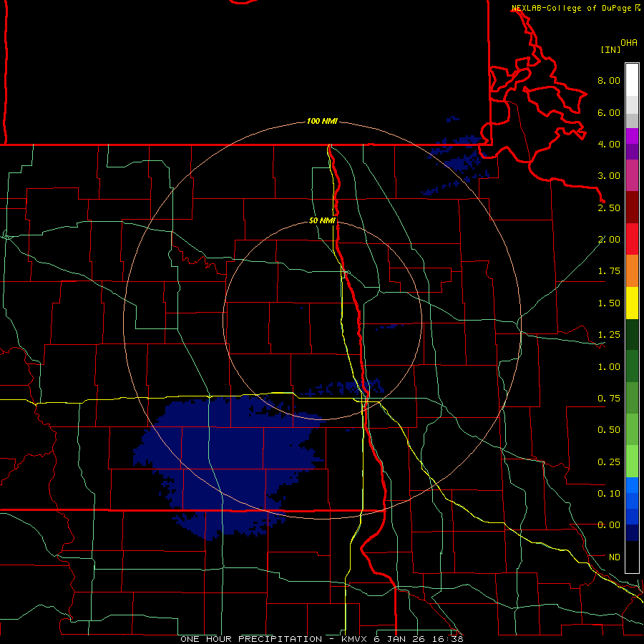Pick the dark red legend swatch
Screen dimensions: 644x644
point(632,208)
